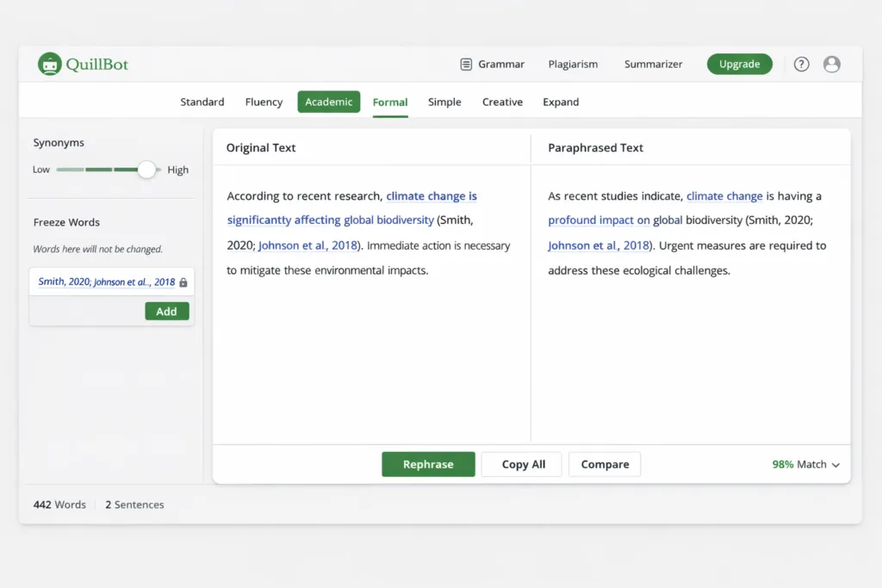Click the Grammar document icon in the header
The image size is (882, 588).
click(465, 64)
